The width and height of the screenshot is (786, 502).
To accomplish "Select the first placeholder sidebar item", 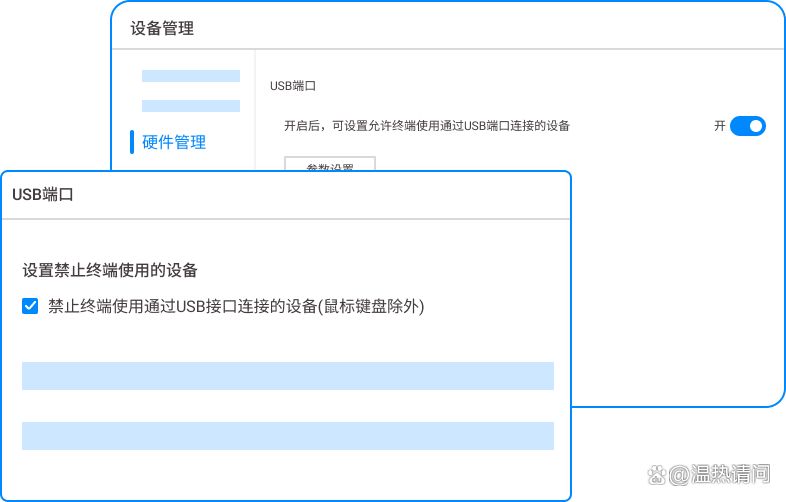I will [190, 76].
